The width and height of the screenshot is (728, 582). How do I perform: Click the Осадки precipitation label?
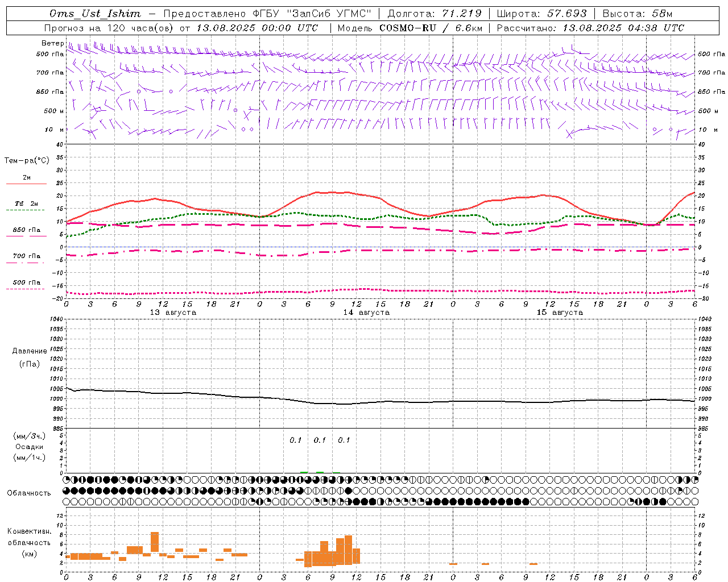pos(30,447)
